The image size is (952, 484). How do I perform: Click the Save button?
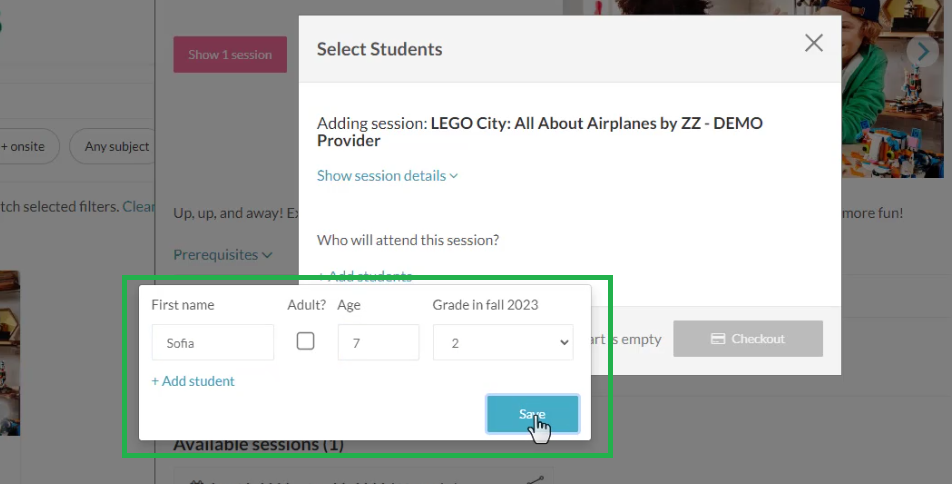pyautogui.click(x=532, y=414)
